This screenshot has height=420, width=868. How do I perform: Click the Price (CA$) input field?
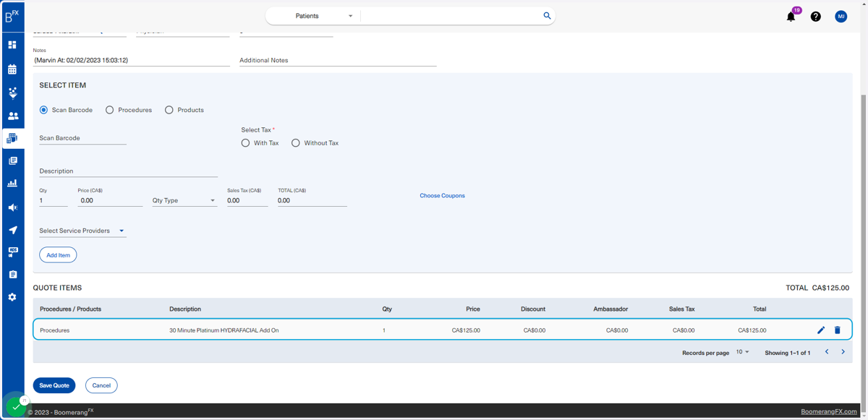coord(110,200)
